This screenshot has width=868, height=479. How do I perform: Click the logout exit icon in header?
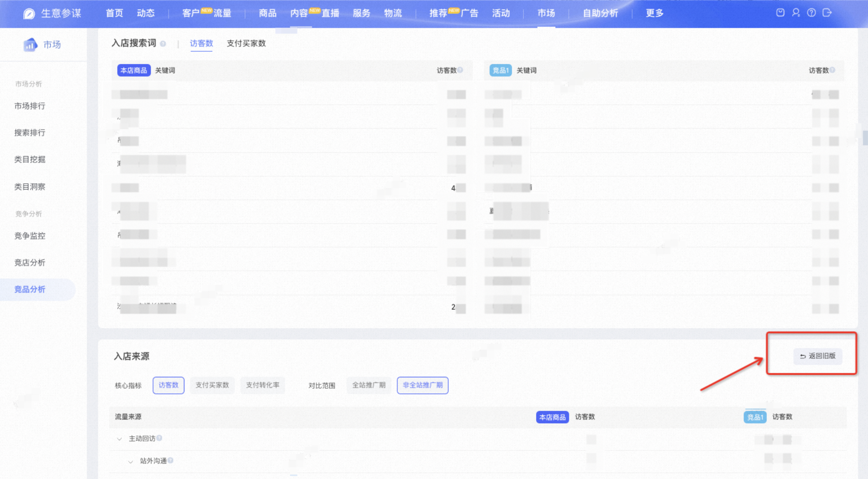pos(827,13)
